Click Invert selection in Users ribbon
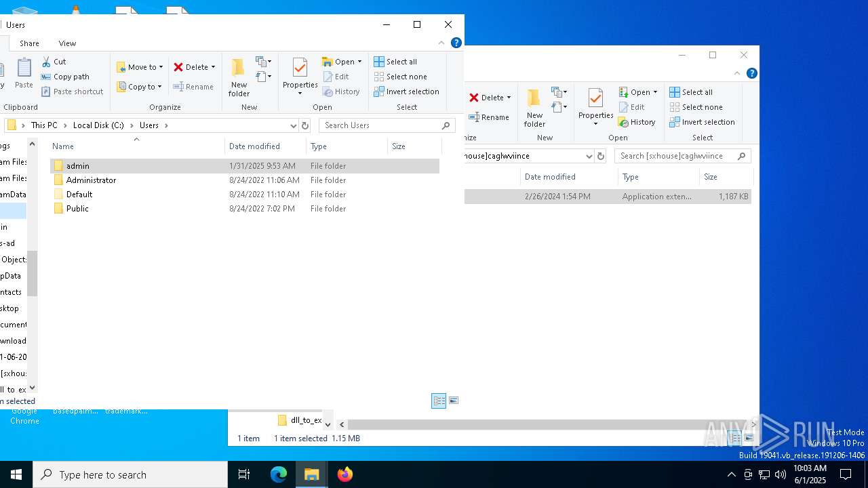 pyautogui.click(x=406, y=91)
